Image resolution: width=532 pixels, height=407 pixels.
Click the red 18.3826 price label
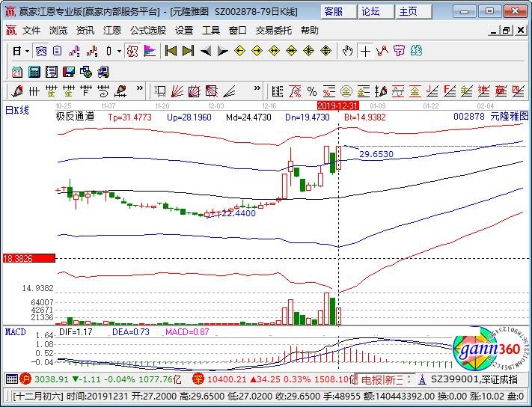29,258
